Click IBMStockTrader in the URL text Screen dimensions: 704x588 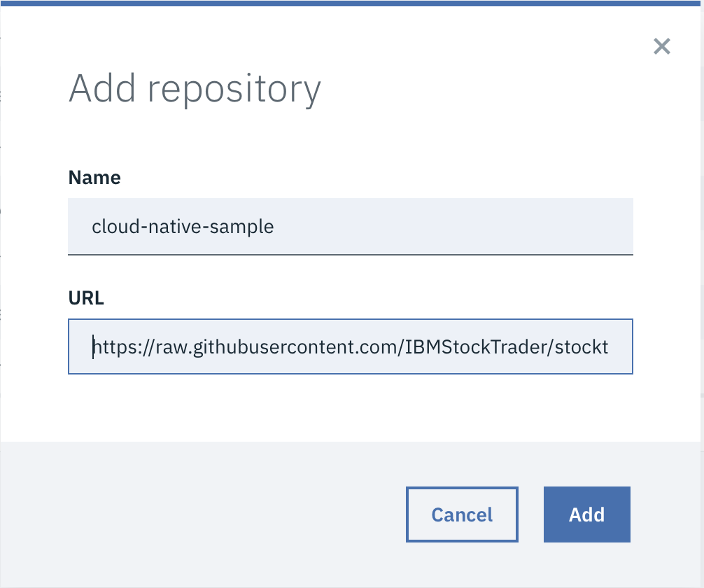(x=476, y=347)
